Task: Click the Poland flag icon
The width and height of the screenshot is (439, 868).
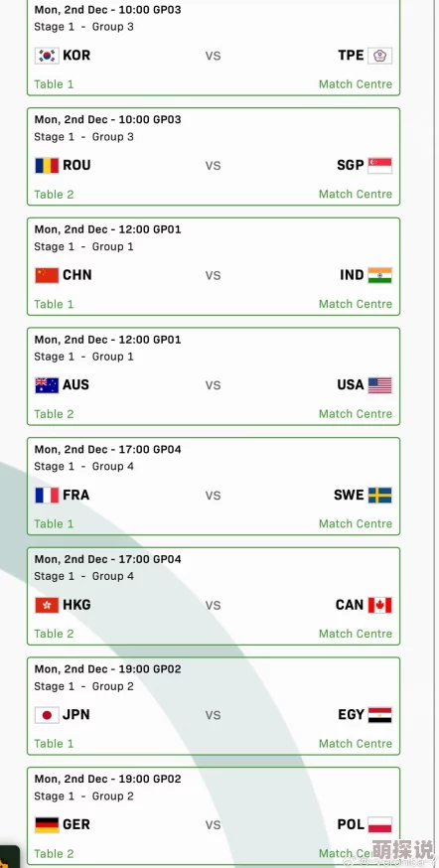Action: tap(379, 825)
